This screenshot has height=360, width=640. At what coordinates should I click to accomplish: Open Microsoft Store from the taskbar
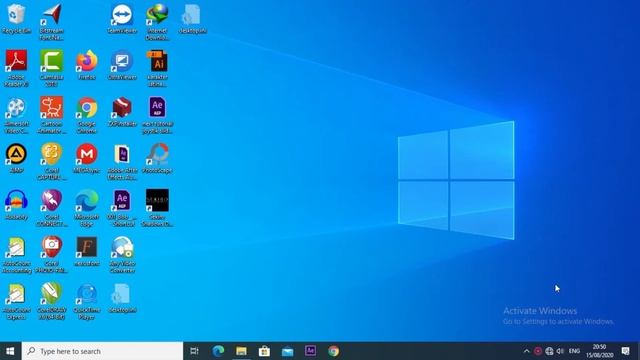point(264,351)
